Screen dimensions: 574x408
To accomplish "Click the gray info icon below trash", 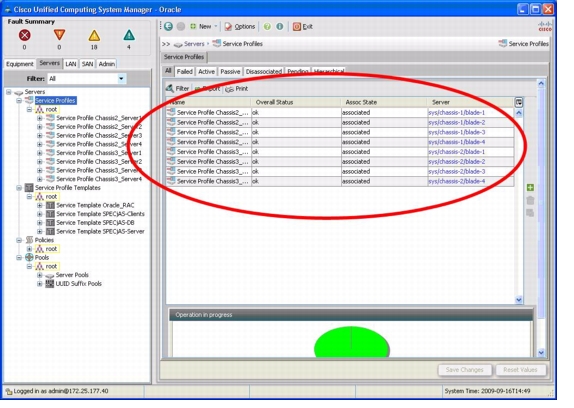I will point(530,213).
